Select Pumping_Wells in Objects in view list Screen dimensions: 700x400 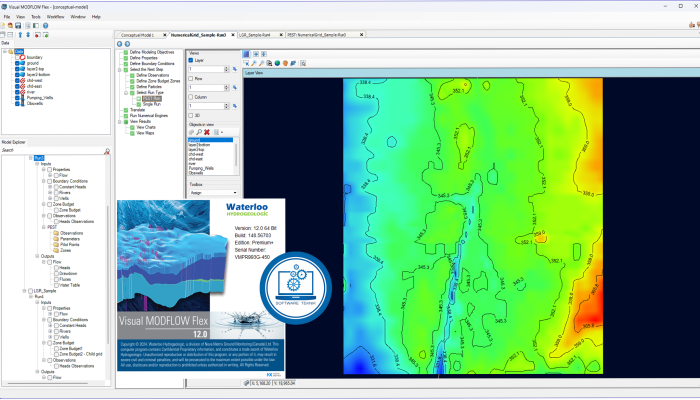[x=201, y=168]
